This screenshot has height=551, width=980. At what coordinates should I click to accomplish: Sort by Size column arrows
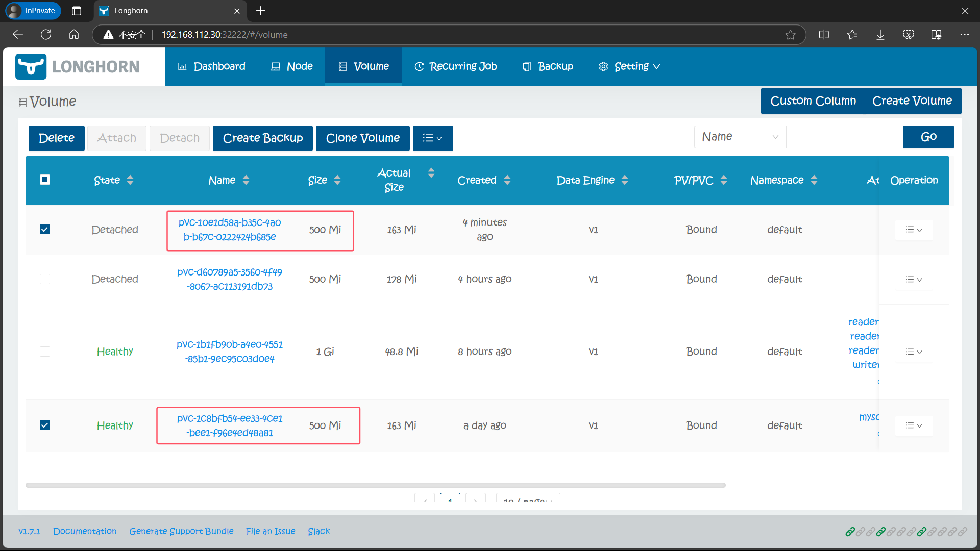point(337,180)
